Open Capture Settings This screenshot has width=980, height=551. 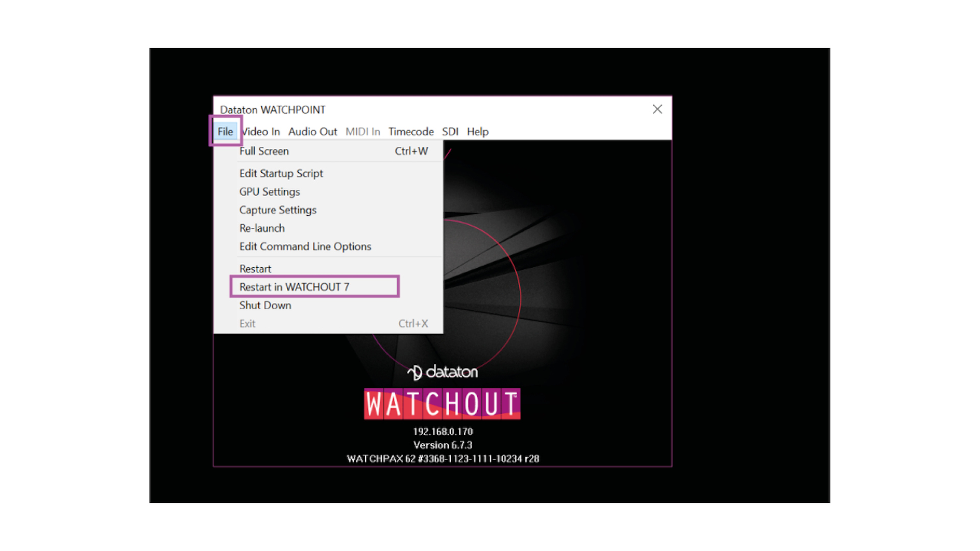pos(278,210)
